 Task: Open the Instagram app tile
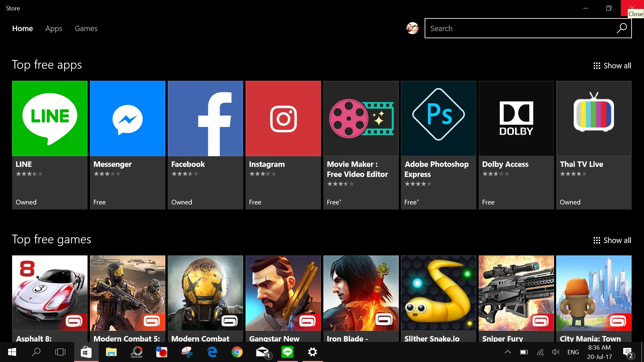click(283, 145)
